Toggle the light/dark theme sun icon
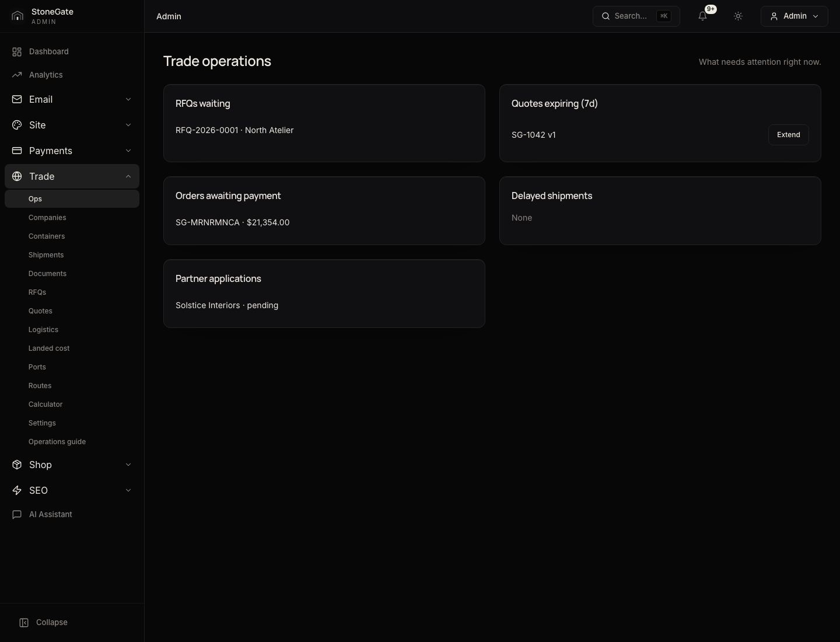The width and height of the screenshot is (840, 642). pyautogui.click(x=738, y=16)
